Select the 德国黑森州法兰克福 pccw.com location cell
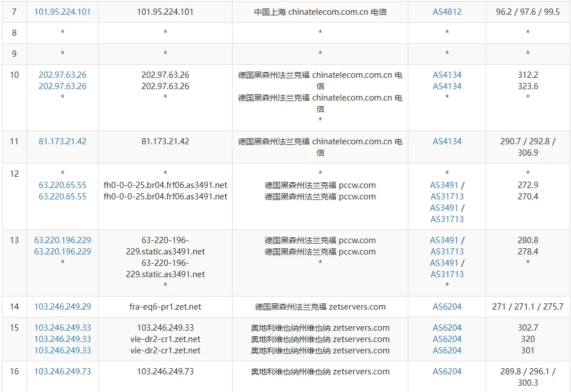571x392 pixels. (319, 185)
